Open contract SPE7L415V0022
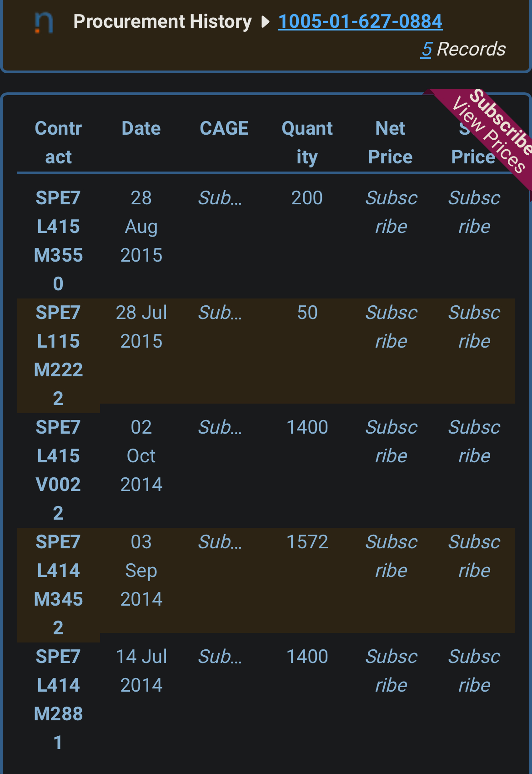Screen dimensions: 532x774 pos(58,470)
